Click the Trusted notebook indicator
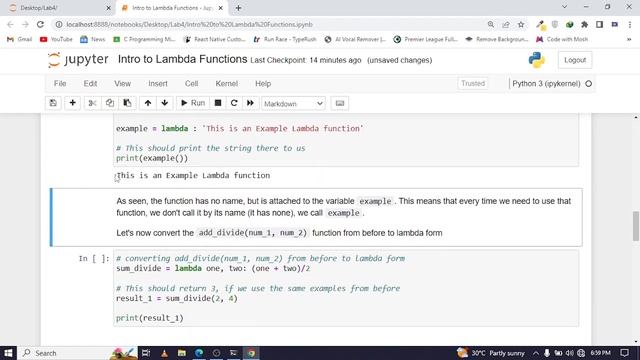The width and height of the screenshot is (640, 360). tap(473, 83)
